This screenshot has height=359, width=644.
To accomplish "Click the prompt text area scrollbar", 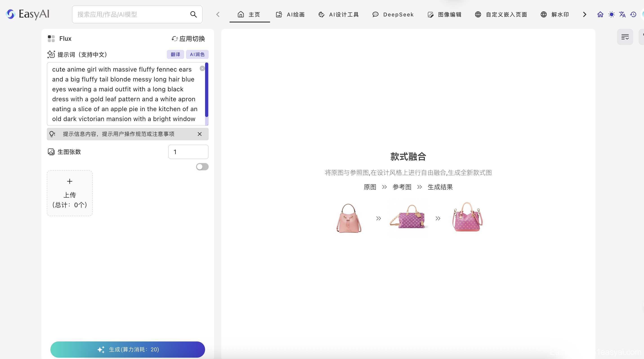I will (207, 90).
